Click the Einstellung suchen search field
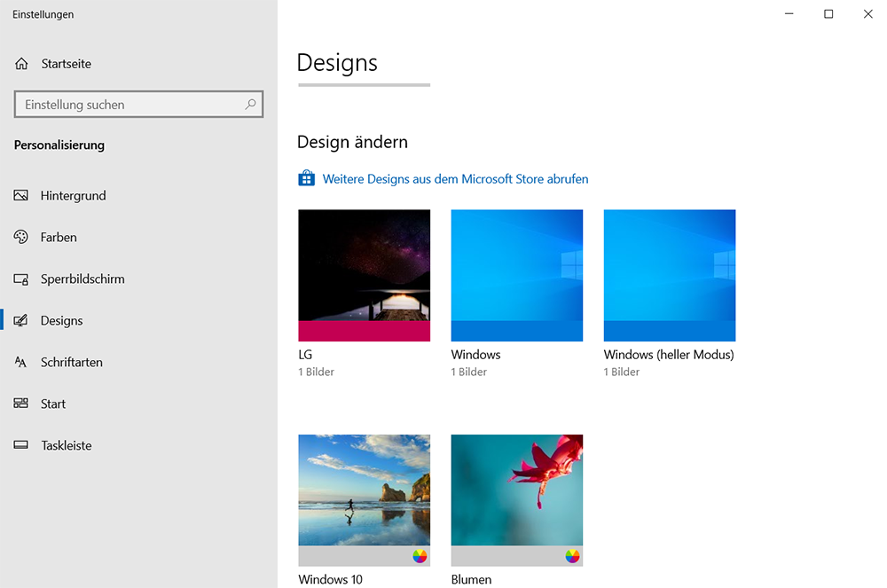The height and width of the screenshot is (588, 887). [129, 105]
